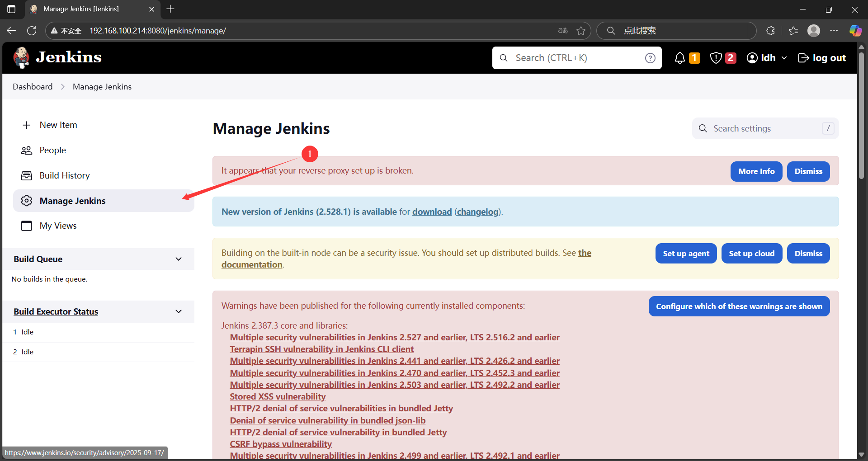This screenshot has width=868, height=461.
Task: Select New Item in the sidebar
Action: click(104, 125)
